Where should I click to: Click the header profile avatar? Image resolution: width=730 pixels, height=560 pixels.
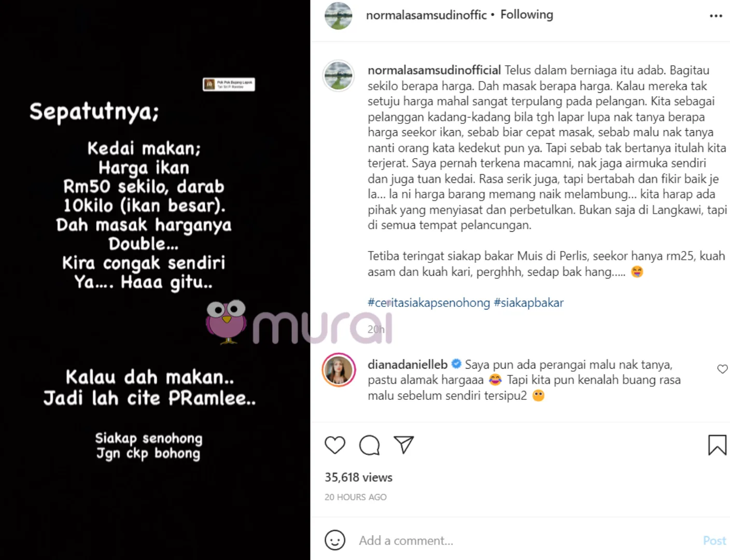pos(339,16)
